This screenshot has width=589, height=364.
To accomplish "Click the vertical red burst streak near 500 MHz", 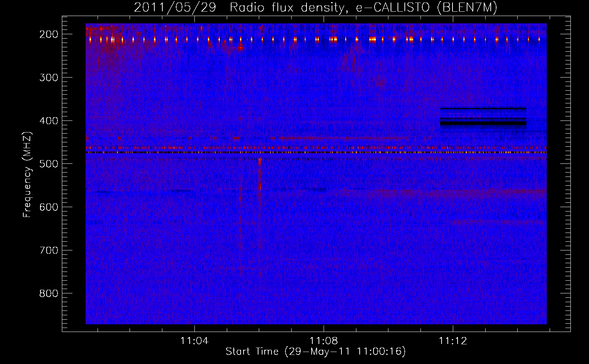I will click(260, 174).
